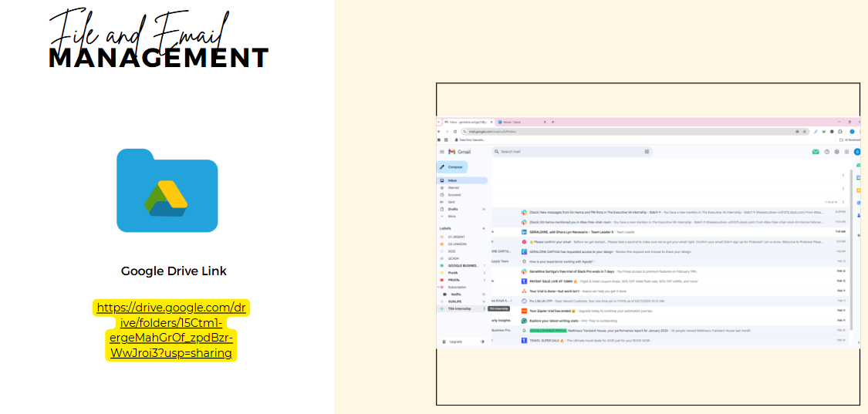Open the Sent folder

coord(462,202)
